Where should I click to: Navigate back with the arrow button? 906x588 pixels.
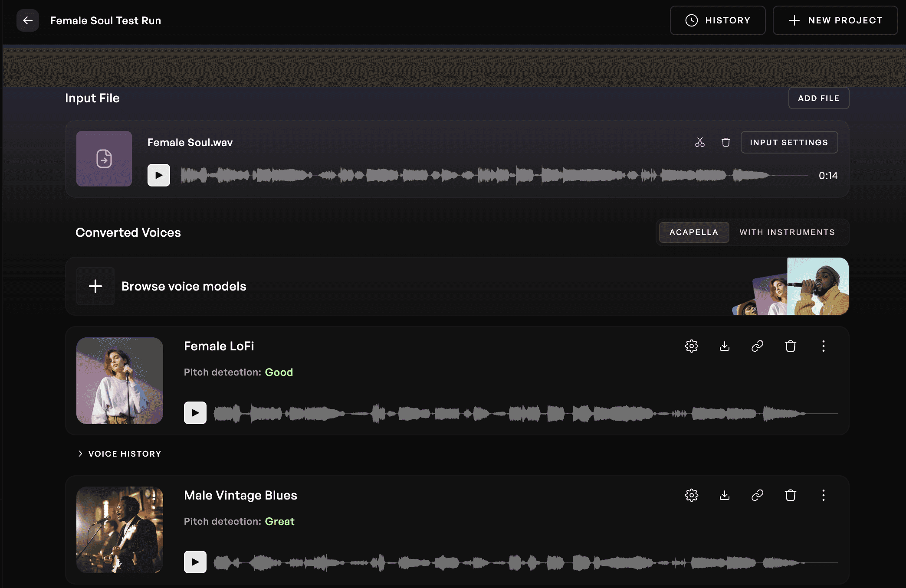27,20
